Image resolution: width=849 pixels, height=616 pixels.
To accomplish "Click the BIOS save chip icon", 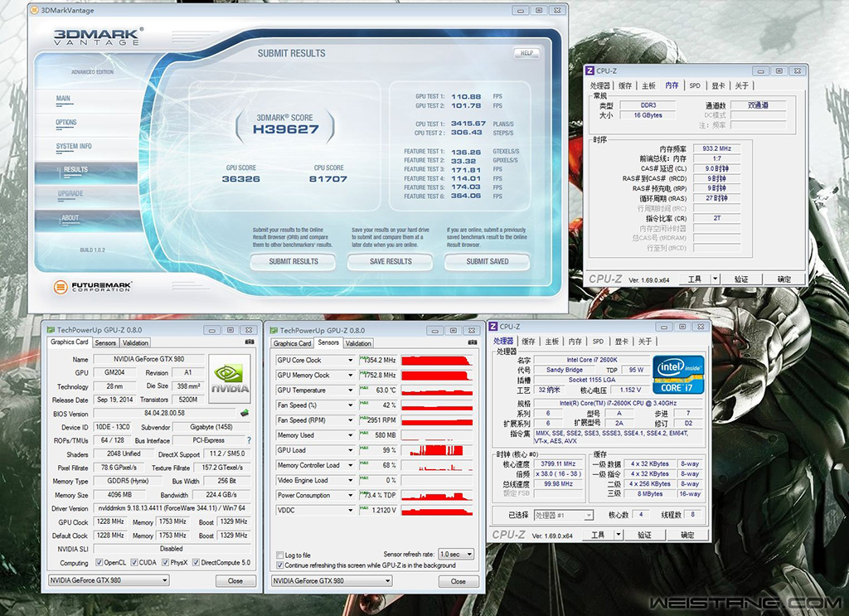I will tap(245, 413).
